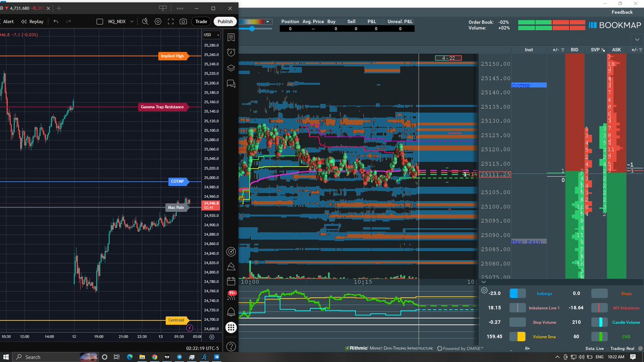Viewport: 644px width, 362px height.
Task: Toggle the Candle Volume indicator switch
Action: [599, 322]
